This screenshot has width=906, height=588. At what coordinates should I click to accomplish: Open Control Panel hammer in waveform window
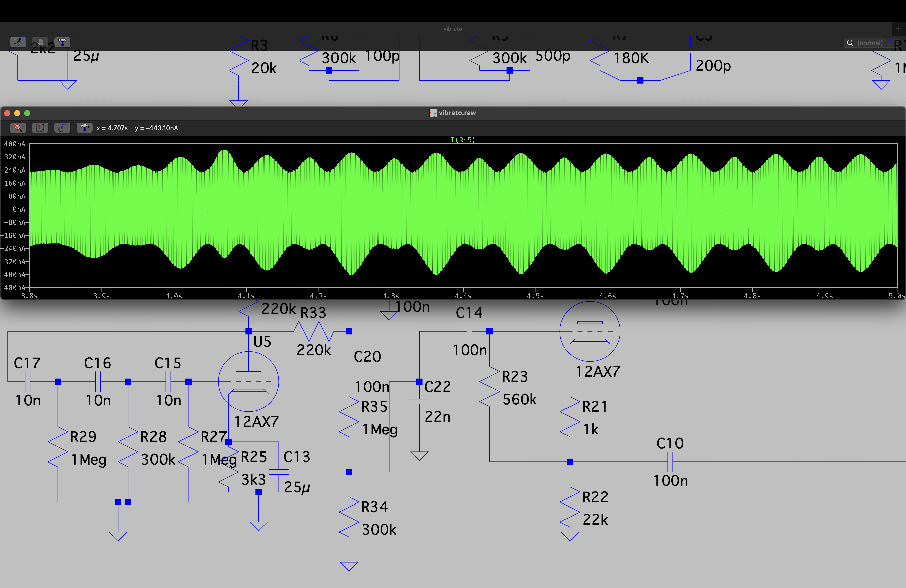pyautogui.click(x=84, y=128)
